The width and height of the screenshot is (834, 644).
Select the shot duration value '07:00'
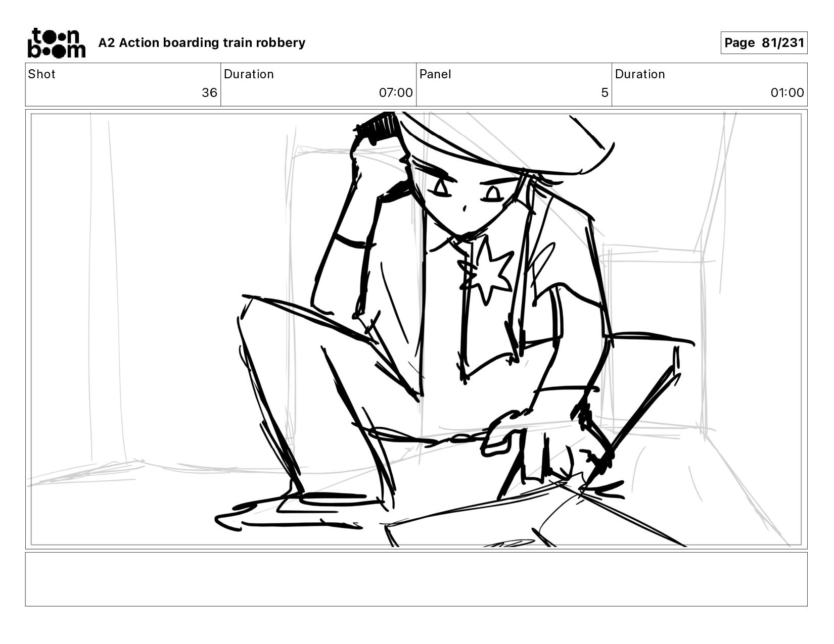click(396, 92)
